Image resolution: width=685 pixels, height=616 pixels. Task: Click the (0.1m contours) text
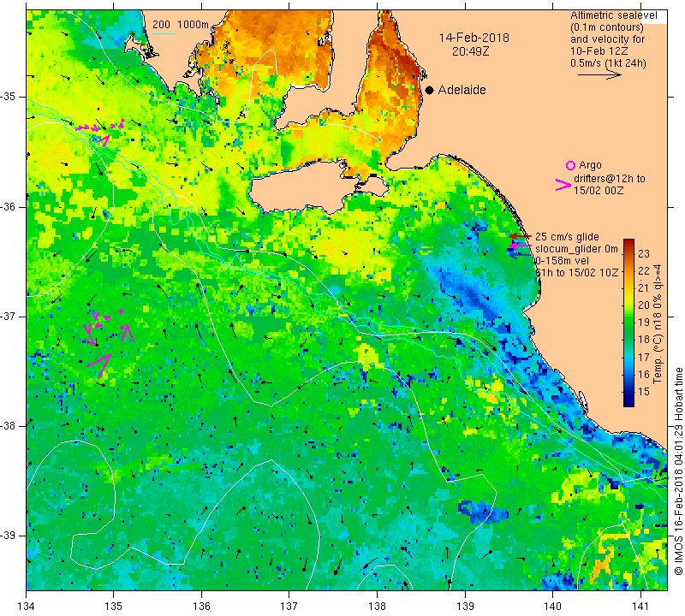[x=607, y=27]
